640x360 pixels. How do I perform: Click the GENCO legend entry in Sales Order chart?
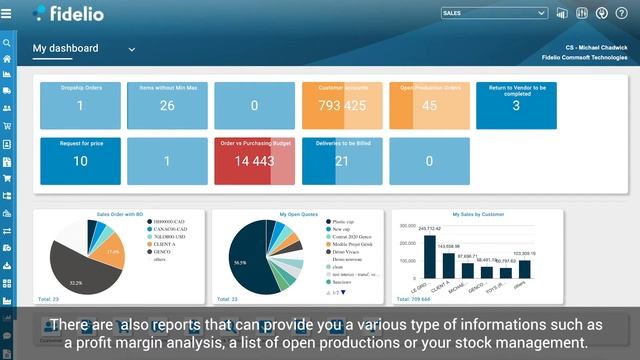[x=162, y=252]
